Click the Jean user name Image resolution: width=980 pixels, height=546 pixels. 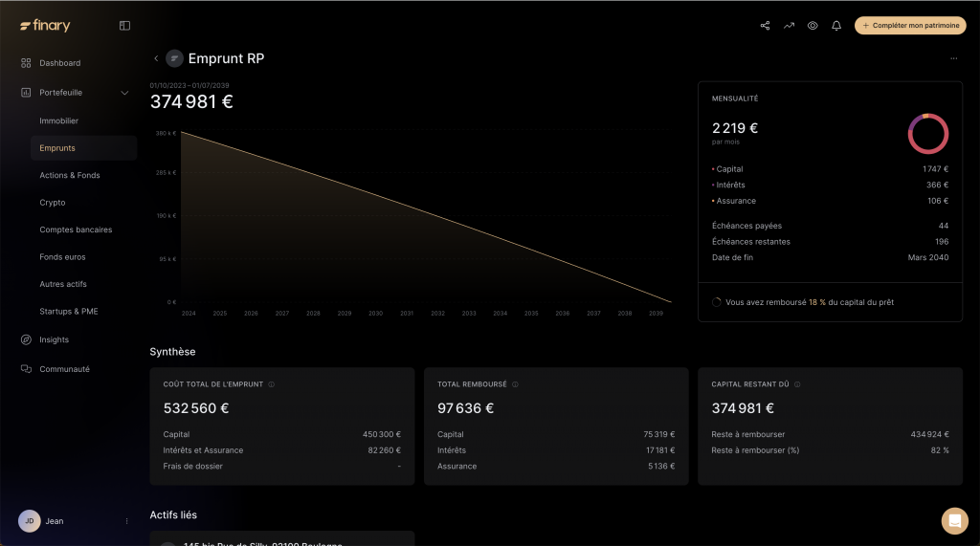click(x=55, y=521)
